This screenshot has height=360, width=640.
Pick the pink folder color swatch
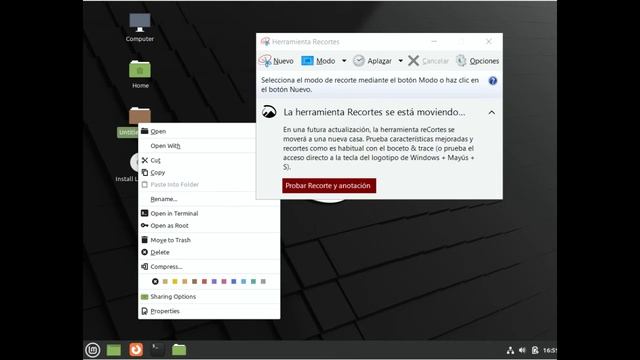[224, 281]
